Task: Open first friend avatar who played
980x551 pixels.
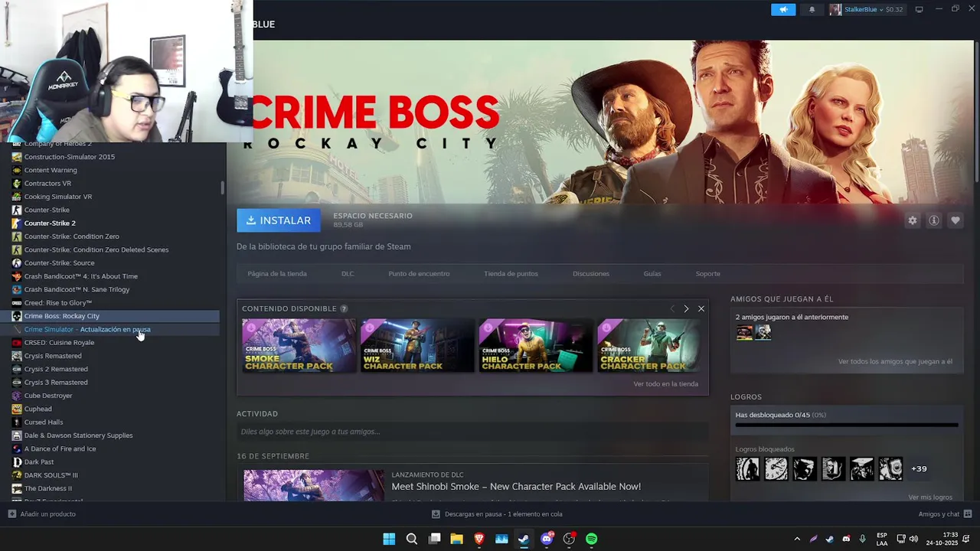Action: coord(744,332)
